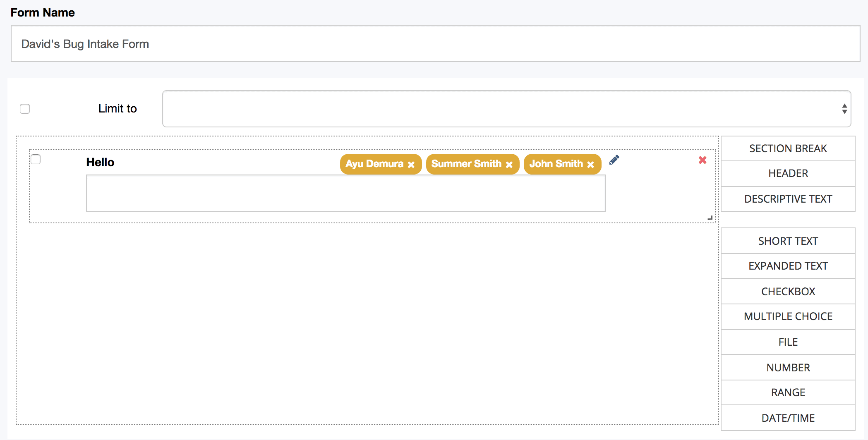Select the Summer Smith tag label
This screenshot has width=868, height=440.
tap(466, 164)
